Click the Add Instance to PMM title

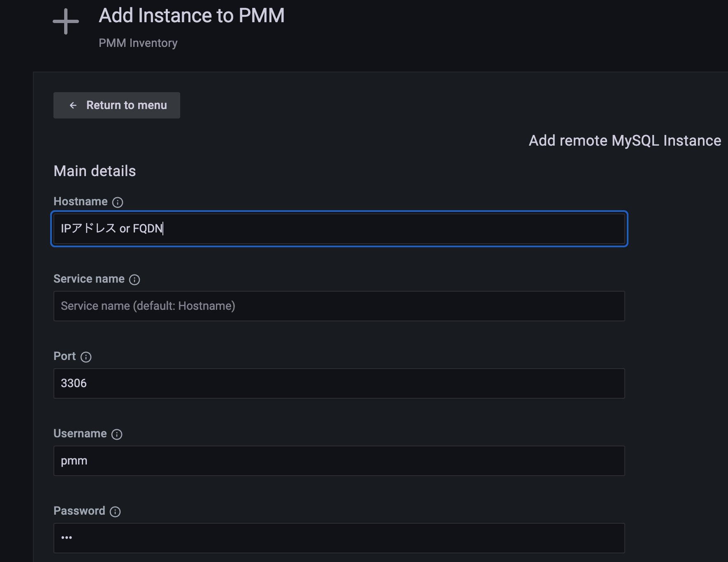[x=192, y=16]
